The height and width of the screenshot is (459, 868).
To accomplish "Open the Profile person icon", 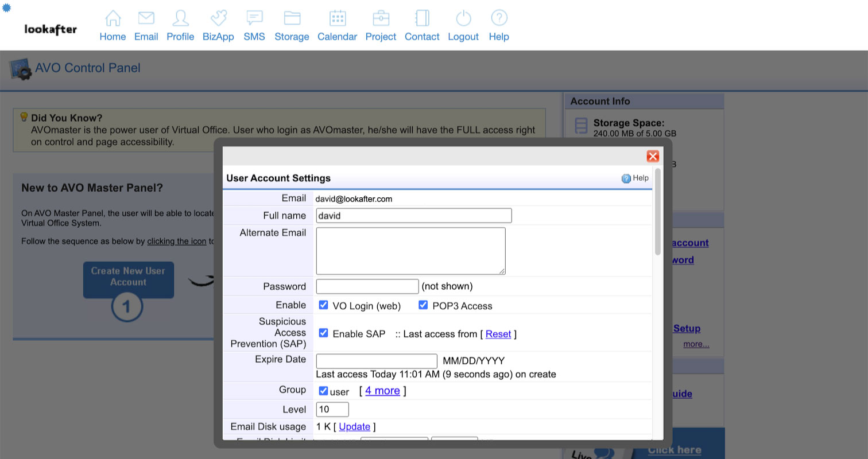I will point(180,18).
